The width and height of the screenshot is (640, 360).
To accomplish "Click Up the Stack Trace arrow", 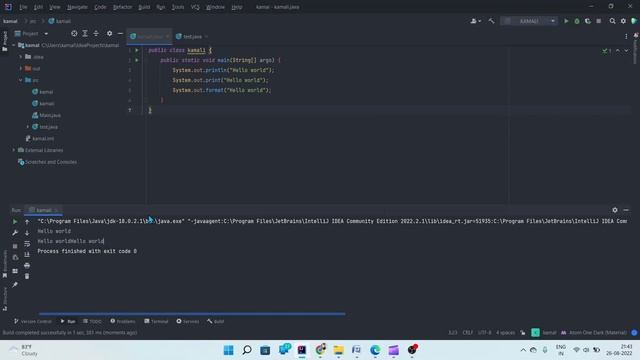I will pyautogui.click(x=27, y=222).
